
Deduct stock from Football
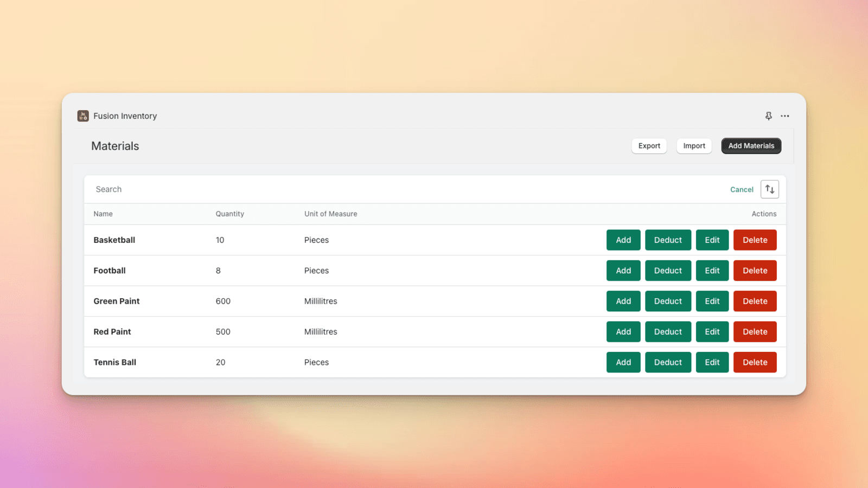click(x=668, y=271)
